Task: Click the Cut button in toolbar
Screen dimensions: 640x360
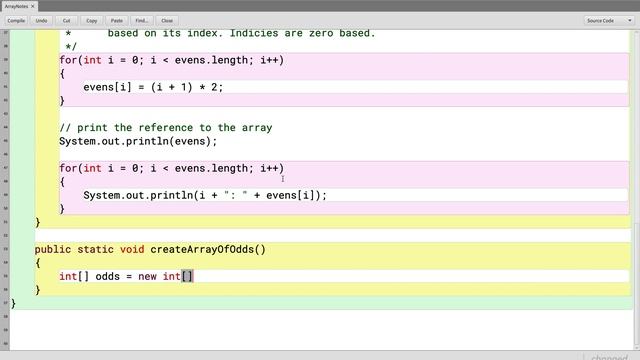Action: (67, 20)
